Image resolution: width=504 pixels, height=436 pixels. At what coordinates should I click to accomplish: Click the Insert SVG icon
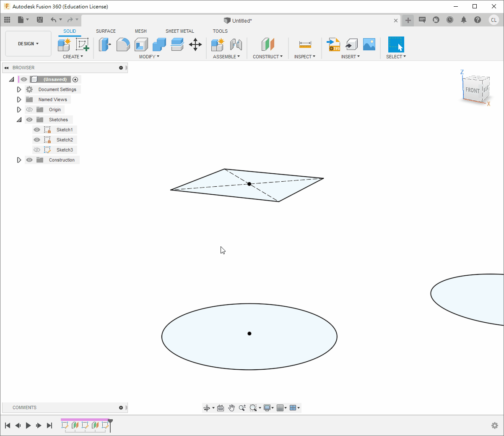click(x=333, y=44)
